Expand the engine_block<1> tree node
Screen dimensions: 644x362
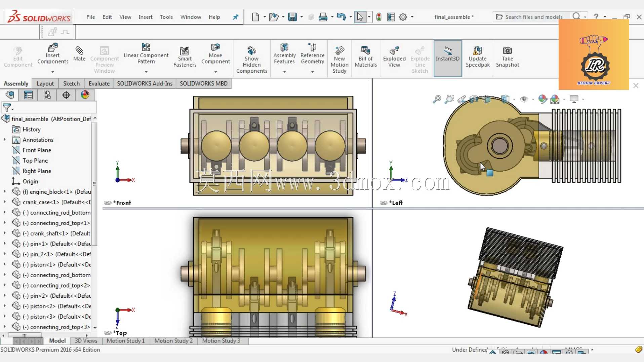[4, 191]
